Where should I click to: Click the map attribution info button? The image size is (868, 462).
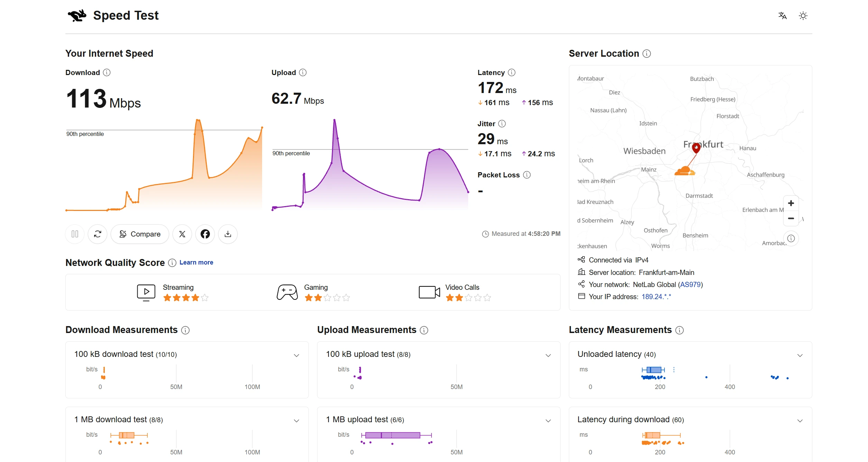click(791, 238)
